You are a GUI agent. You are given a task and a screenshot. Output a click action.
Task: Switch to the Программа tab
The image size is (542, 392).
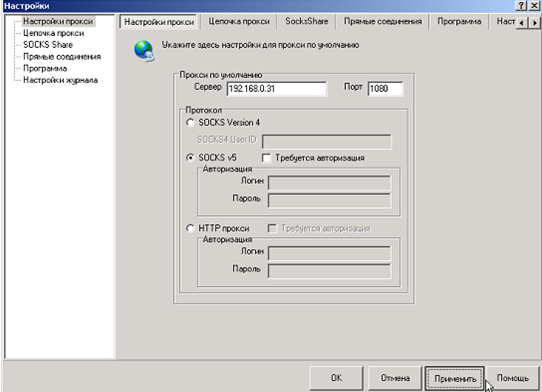tap(459, 21)
